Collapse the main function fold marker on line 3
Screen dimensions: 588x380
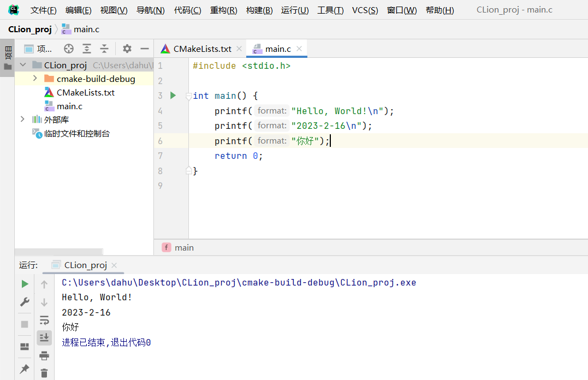[189, 97]
